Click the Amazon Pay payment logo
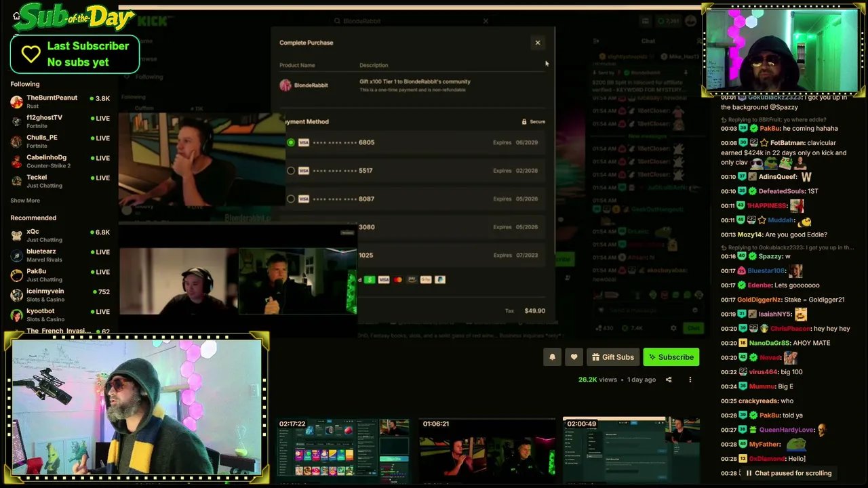The width and height of the screenshot is (868, 488). pyautogui.click(x=412, y=279)
